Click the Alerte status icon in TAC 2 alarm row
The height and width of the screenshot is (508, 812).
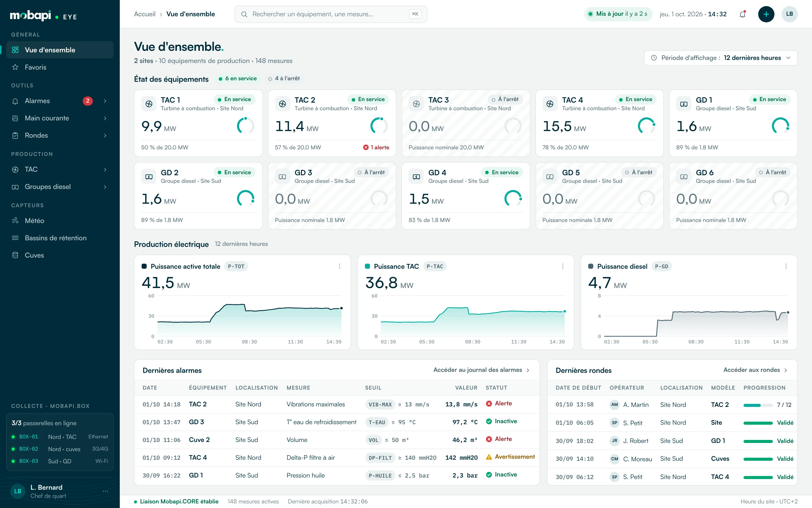(489, 404)
